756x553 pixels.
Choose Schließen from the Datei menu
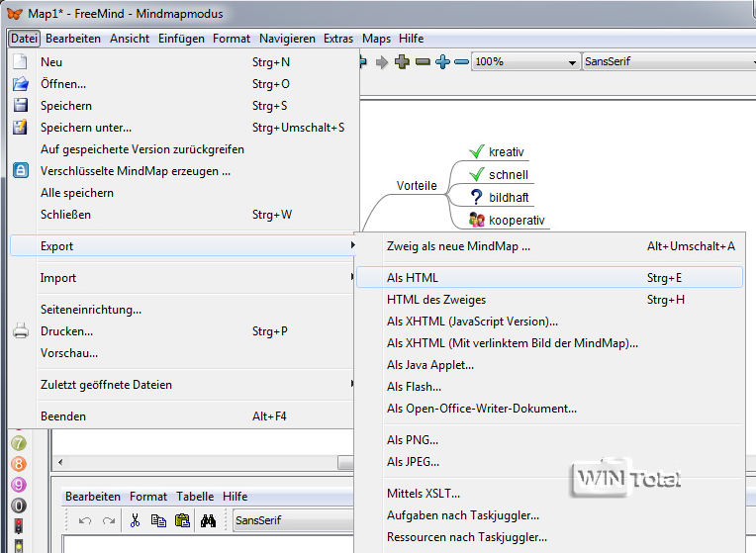pyautogui.click(x=183, y=215)
